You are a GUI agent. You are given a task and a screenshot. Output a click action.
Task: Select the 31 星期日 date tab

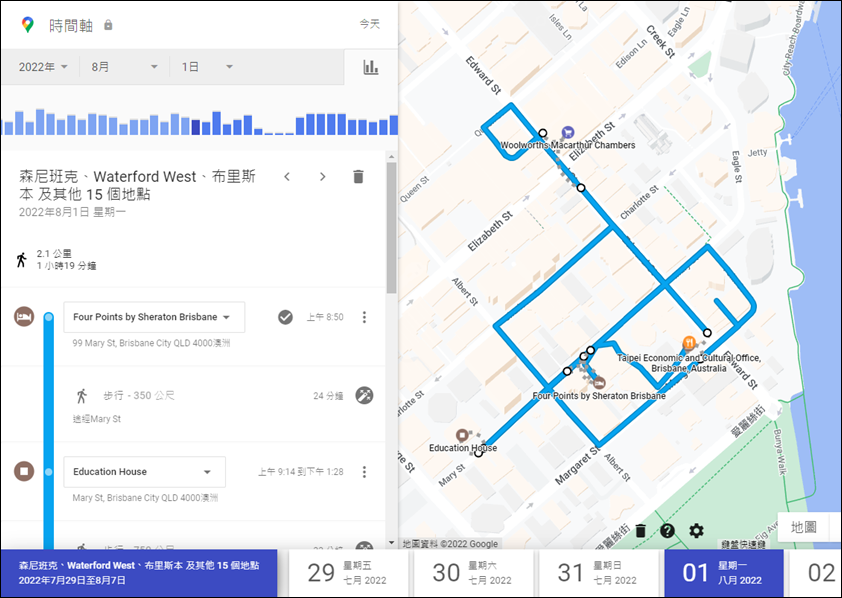click(x=599, y=573)
